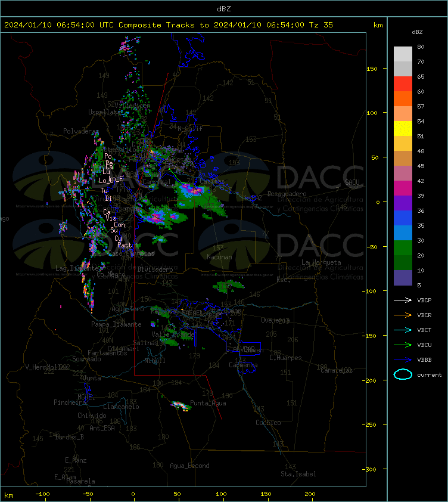The width and height of the screenshot is (448, 502).
Task: Click the 'Dardas_B' place label
Action: (x=70, y=436)
